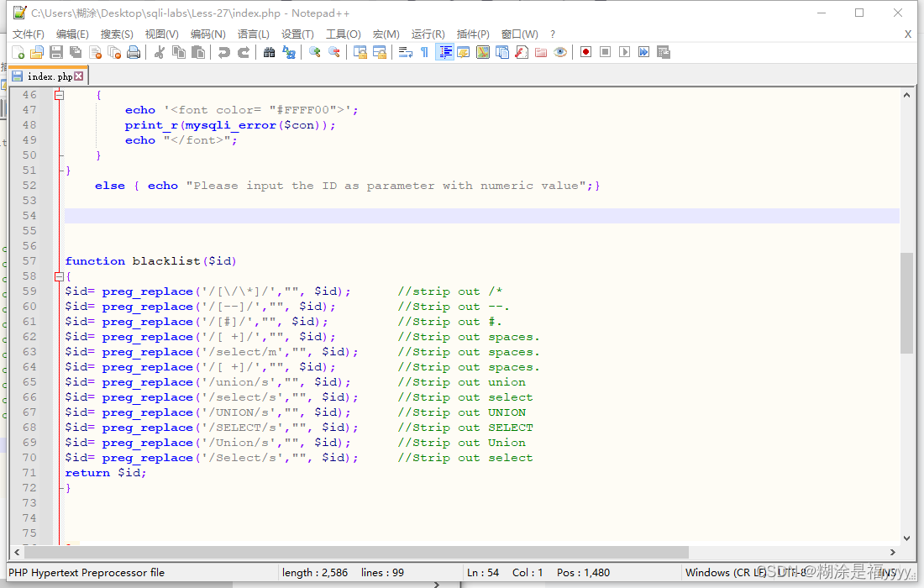Redo the last undone edit
Screen dimensions: 924x588
[244, 52]
